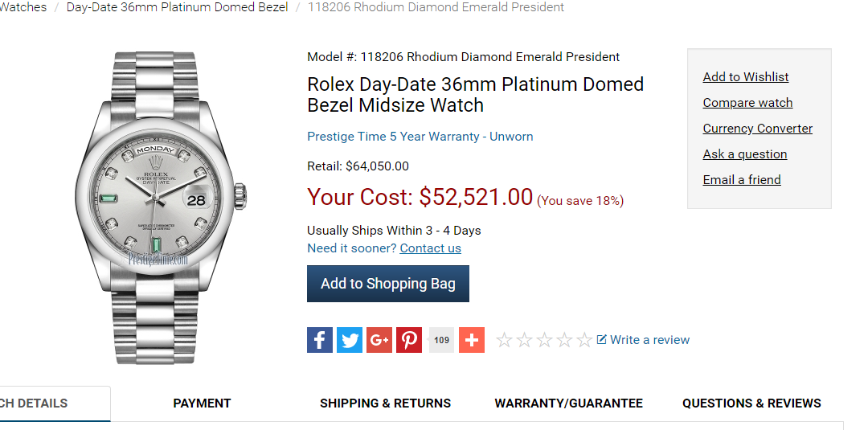
Task: Open the Currency Converter link
Action: pos(757,129)
